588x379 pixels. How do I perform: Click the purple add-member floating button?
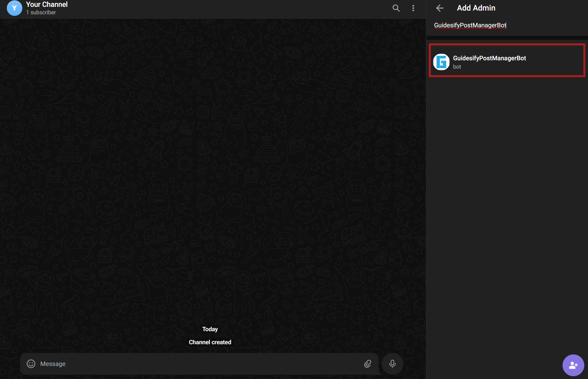[573, 365]
